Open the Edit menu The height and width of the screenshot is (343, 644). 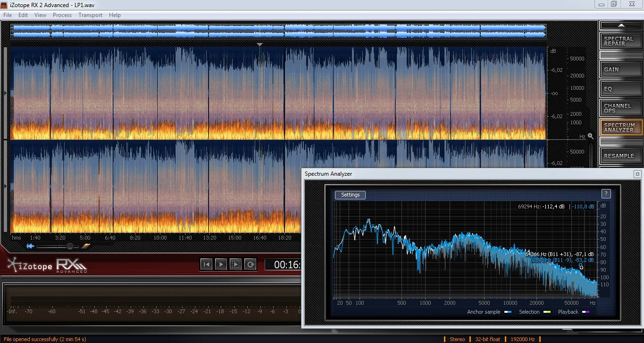pos(23,15)
